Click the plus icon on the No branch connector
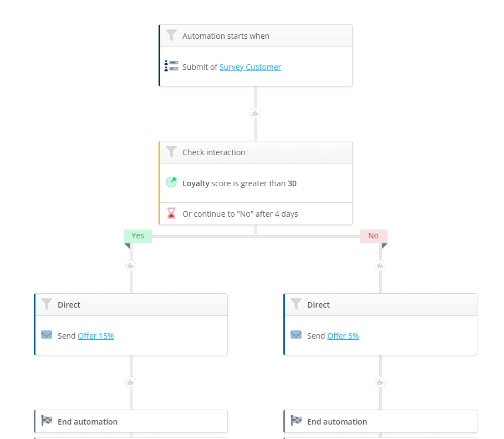Screen dimensions: 504x439 380,266
